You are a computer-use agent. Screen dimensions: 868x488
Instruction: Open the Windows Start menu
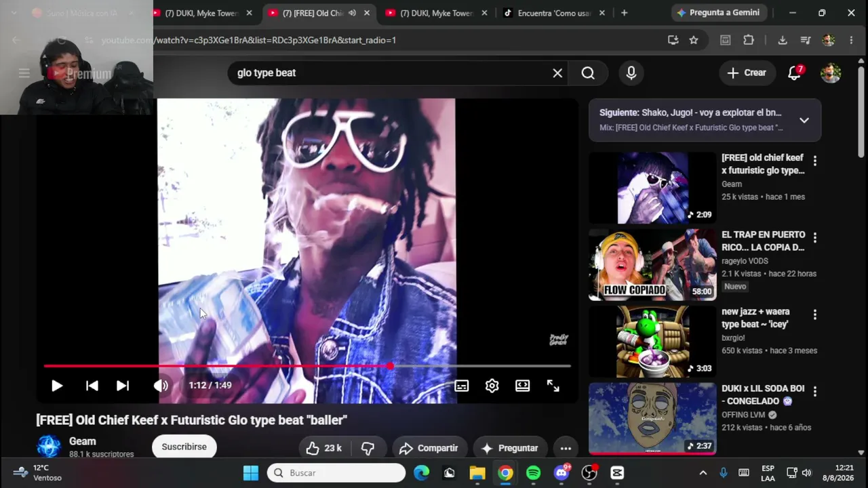(x=251, y=473)
